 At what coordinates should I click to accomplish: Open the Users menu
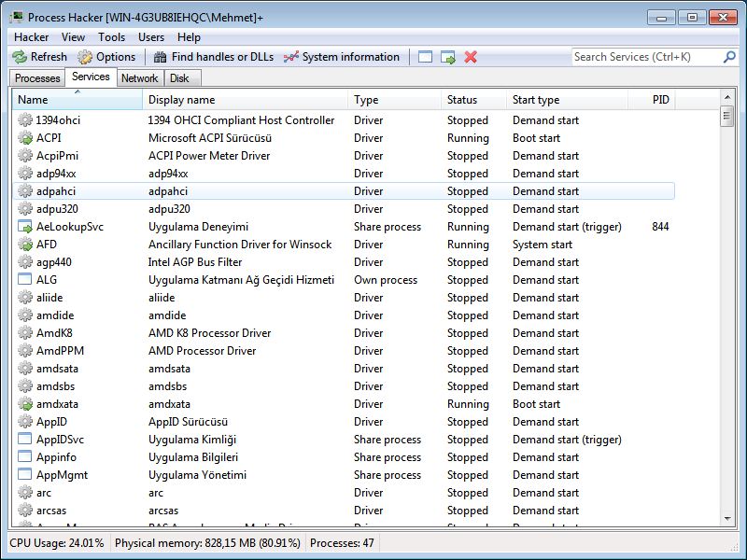151,37
